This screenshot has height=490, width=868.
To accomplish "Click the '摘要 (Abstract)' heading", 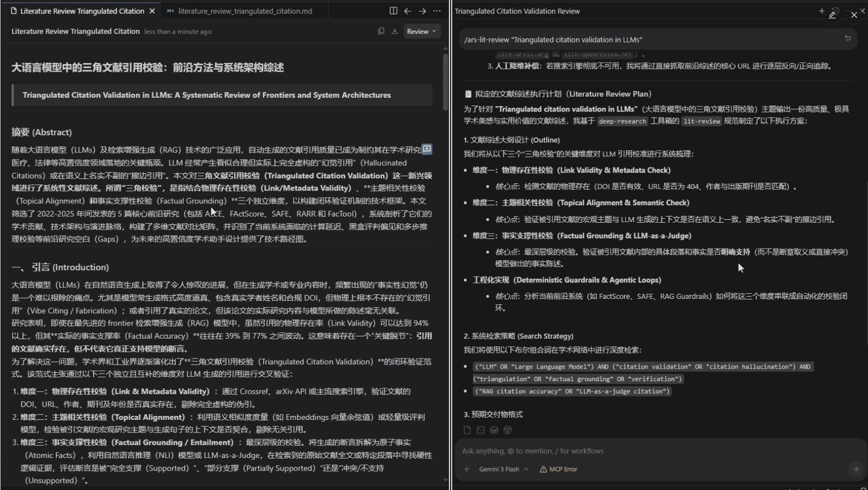I will pos(41,132).
